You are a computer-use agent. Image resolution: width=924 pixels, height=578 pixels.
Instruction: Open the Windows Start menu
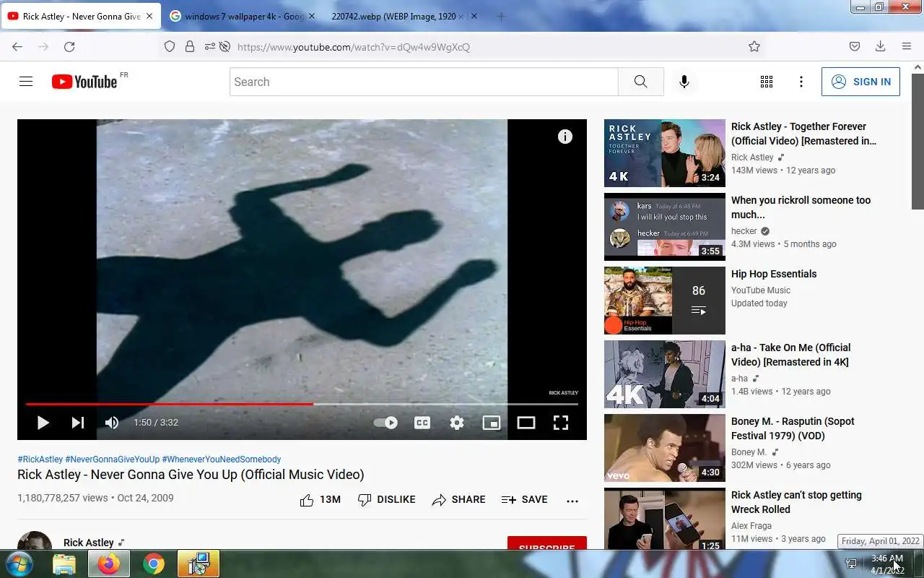(19, 564)
